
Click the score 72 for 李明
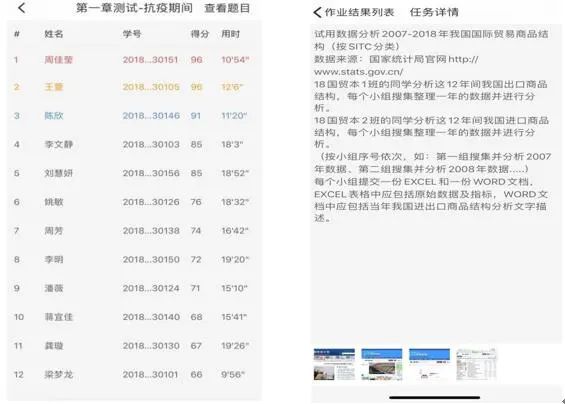tap(196, 259)
